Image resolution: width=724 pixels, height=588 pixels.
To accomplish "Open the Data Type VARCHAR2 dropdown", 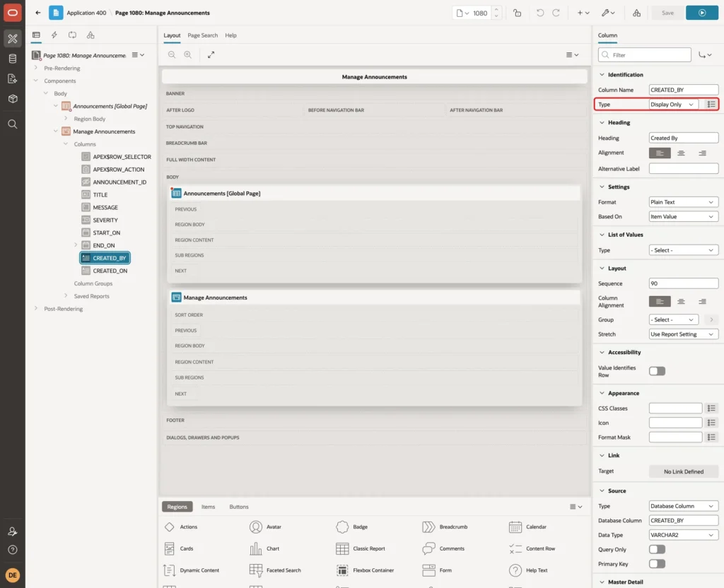I will [684, 535].
